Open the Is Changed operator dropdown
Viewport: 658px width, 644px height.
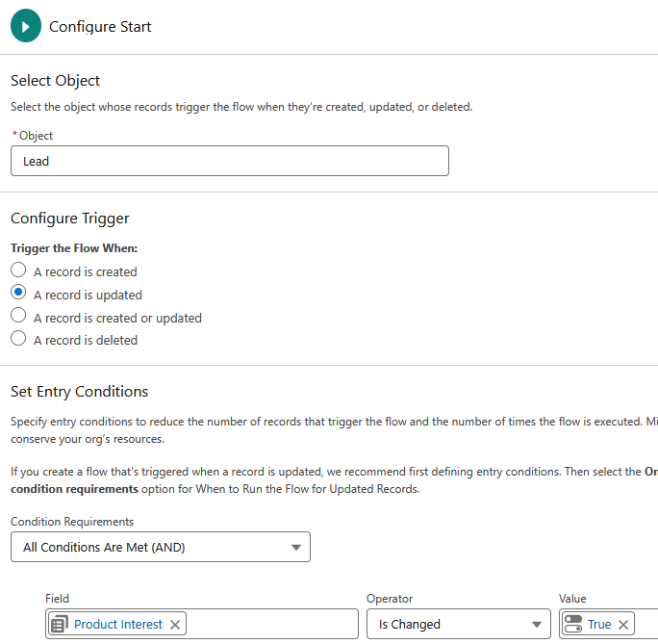tap(458, 625)
